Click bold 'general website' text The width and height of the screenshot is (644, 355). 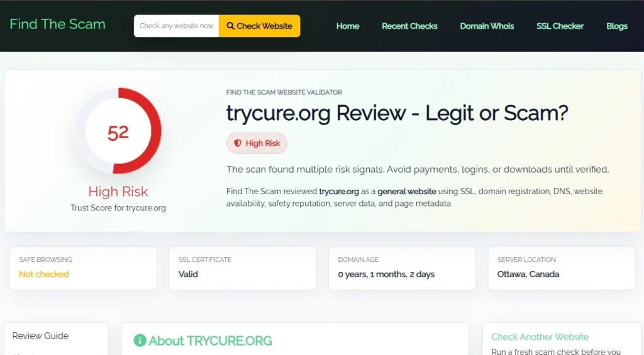407,191
